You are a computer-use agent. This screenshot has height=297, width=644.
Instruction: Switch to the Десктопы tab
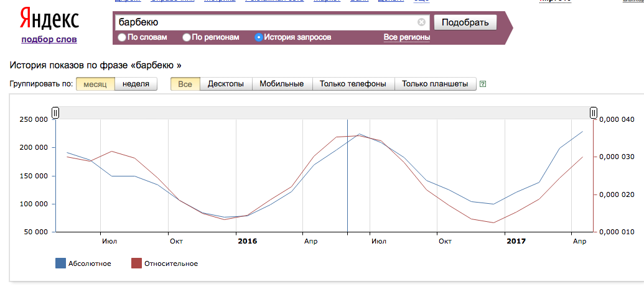tap(225, 84)
